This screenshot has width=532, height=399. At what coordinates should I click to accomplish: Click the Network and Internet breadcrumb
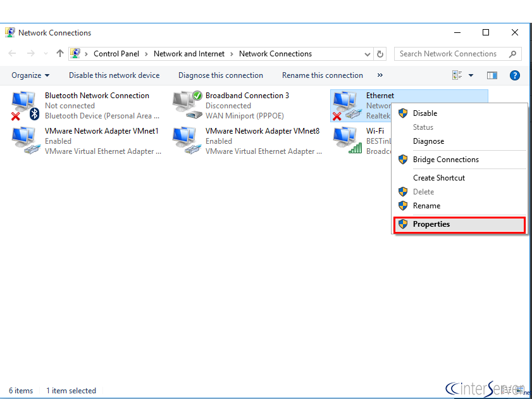(x=189, y=54)
